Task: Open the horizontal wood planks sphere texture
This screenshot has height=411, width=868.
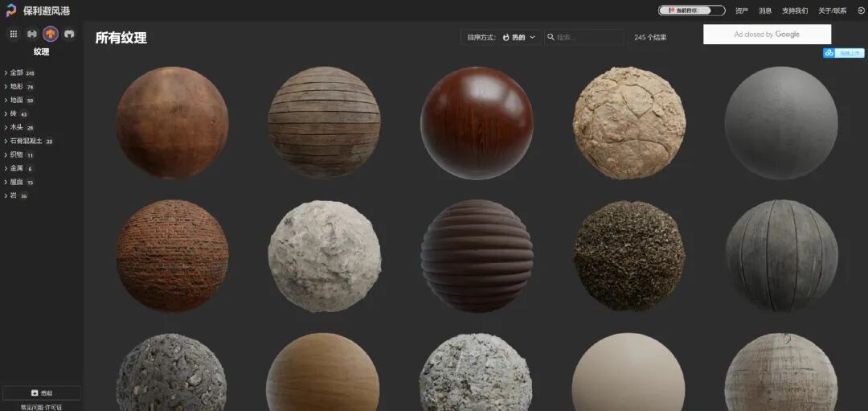Action: coord(325,122)
